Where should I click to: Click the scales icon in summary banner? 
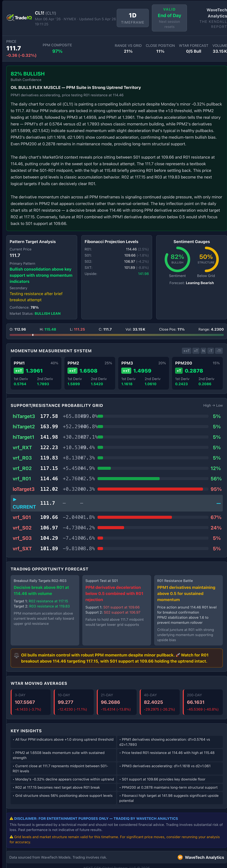click(16, 656)
